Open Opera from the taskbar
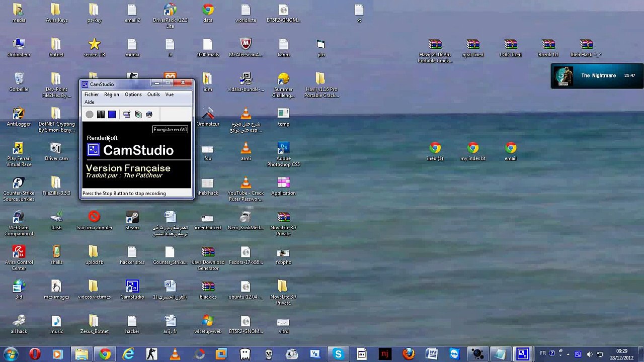Viewport: 644px width, 362px height. coord(34,354)
